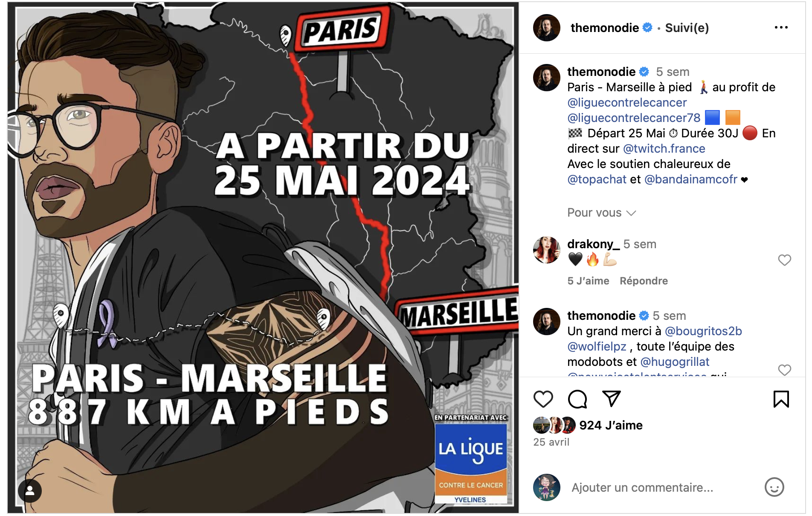812x516 pixels.
Task: View who liked via 5 J'aime
Action: [588, 281]
